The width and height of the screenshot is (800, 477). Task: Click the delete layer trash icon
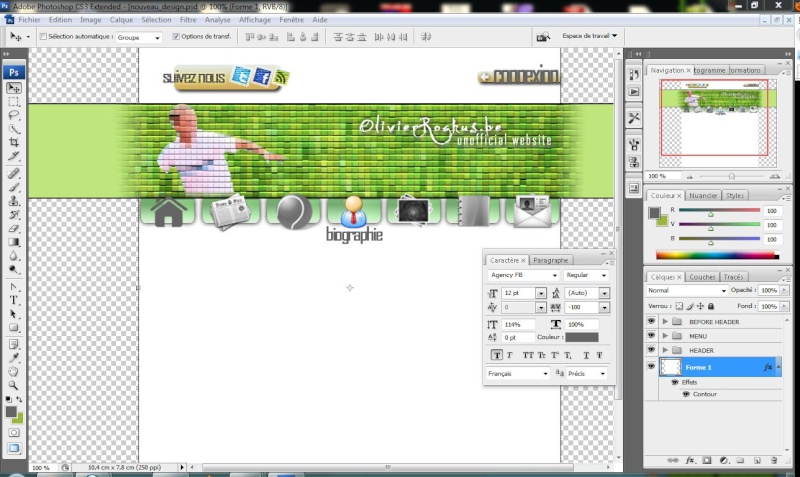point(774,460)
